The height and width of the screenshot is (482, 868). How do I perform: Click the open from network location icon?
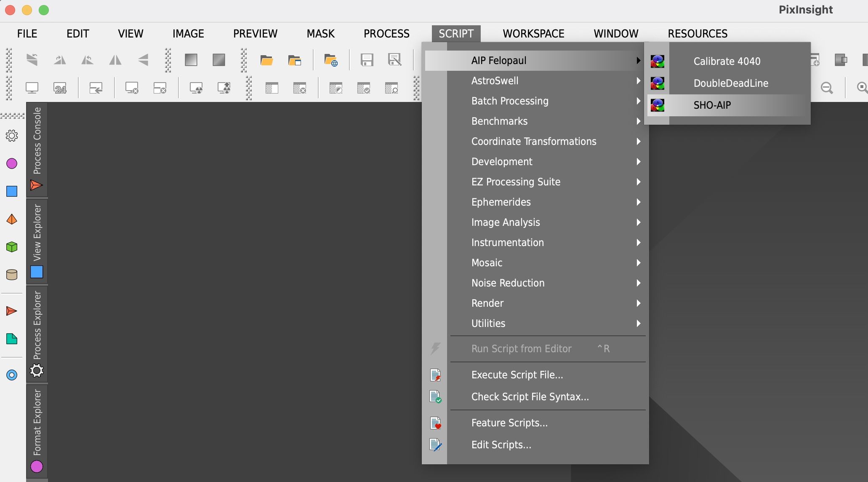(331, 60)
